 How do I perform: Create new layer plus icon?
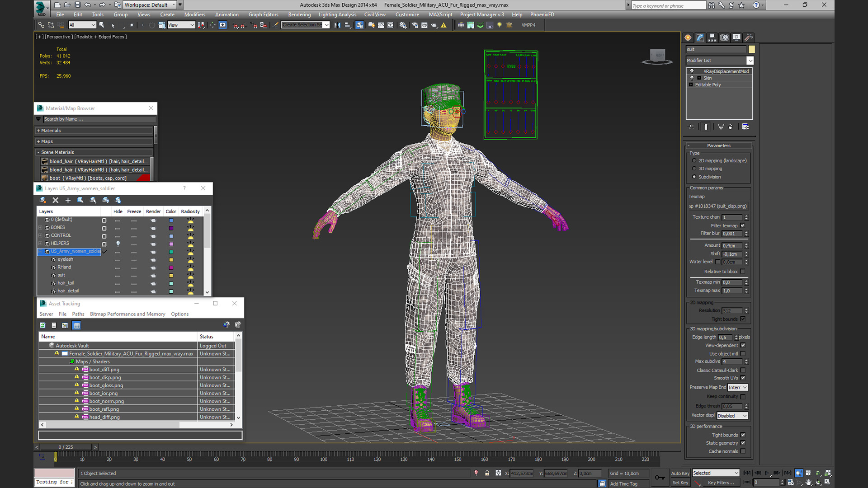tap(68, 200)
